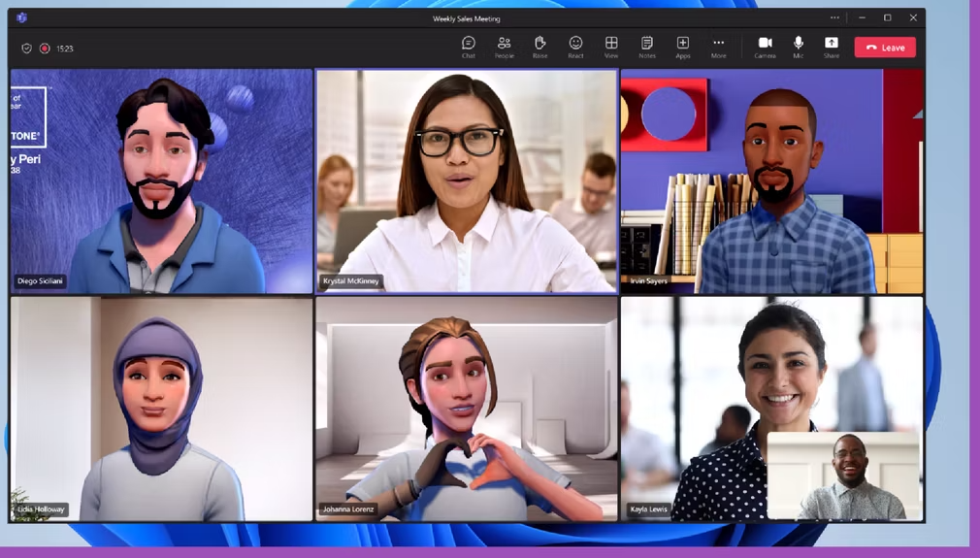The width and height of the screenshot is (980, 558).
Task: Share your screen content
Action: pyautogui.click(x=832, y=47)
